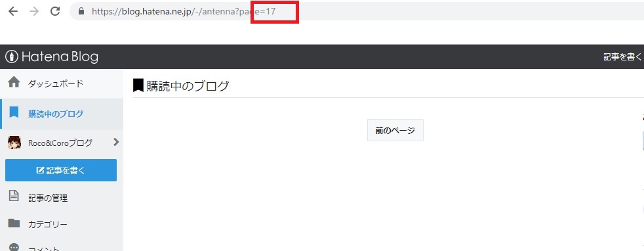
Task: Click 記事を書く in the top header
Action: point(622,57)
